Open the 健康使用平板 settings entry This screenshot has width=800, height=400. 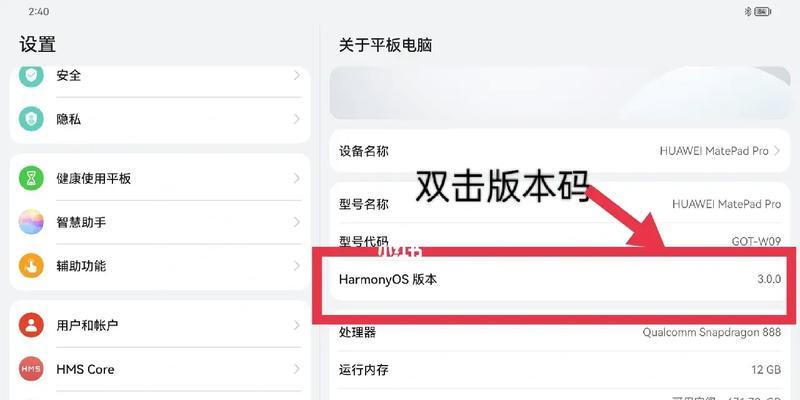[x=160, y=178]
